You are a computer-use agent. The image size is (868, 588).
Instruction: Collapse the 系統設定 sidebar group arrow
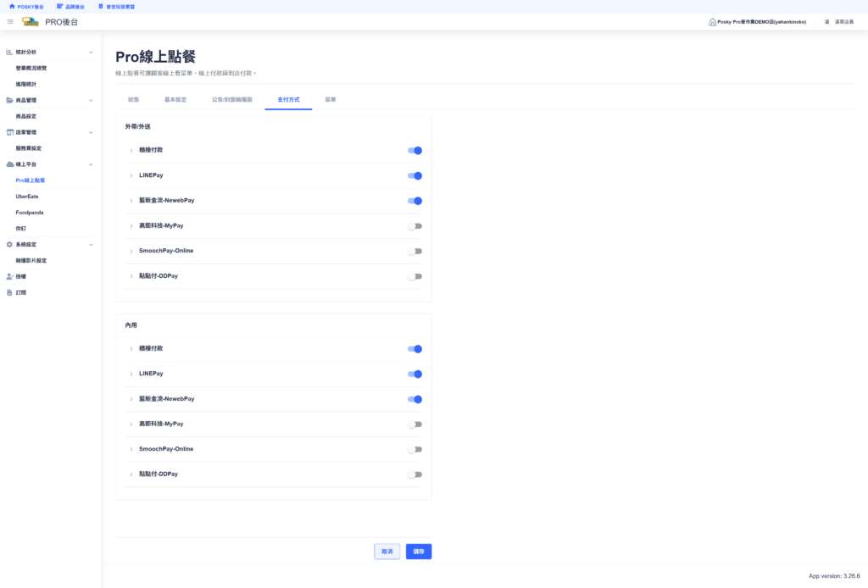pyautogui.click(x=91, y=245)
